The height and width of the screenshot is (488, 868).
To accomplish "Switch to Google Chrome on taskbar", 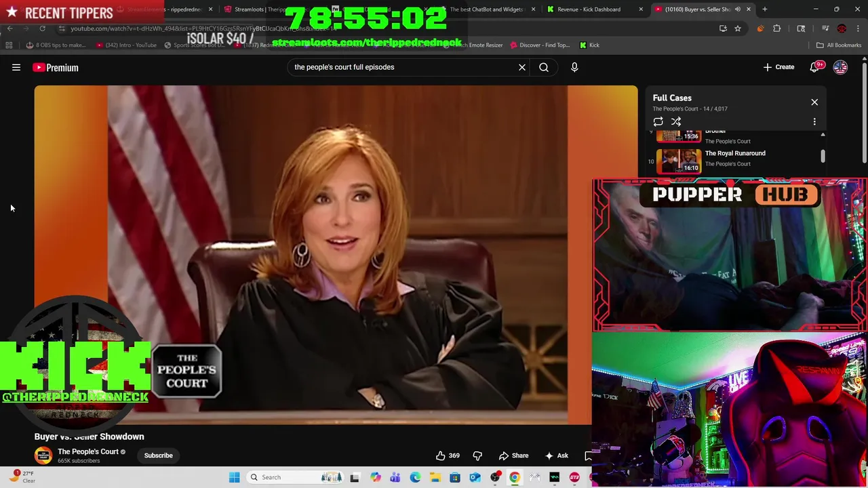I will coord(515,477).
